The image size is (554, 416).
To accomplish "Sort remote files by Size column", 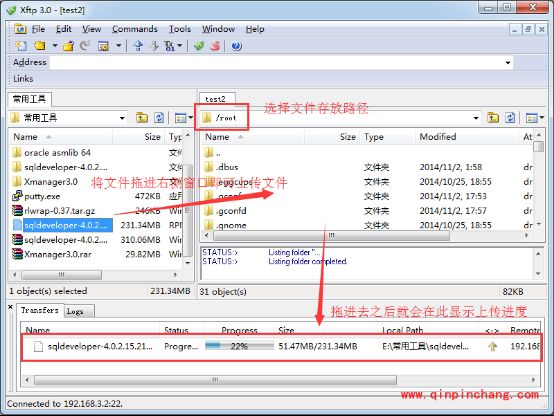I will pyautogui.click(x=333, y=137).
